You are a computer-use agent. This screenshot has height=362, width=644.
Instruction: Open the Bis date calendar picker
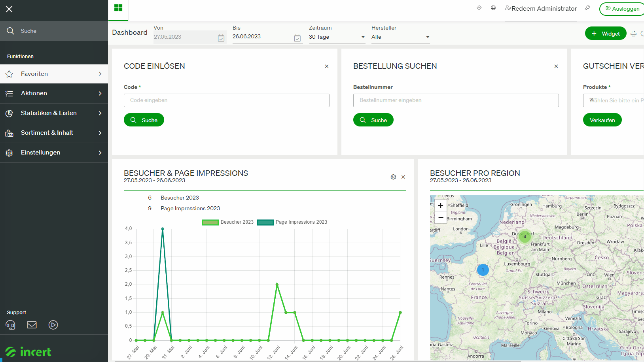point(297,38)
